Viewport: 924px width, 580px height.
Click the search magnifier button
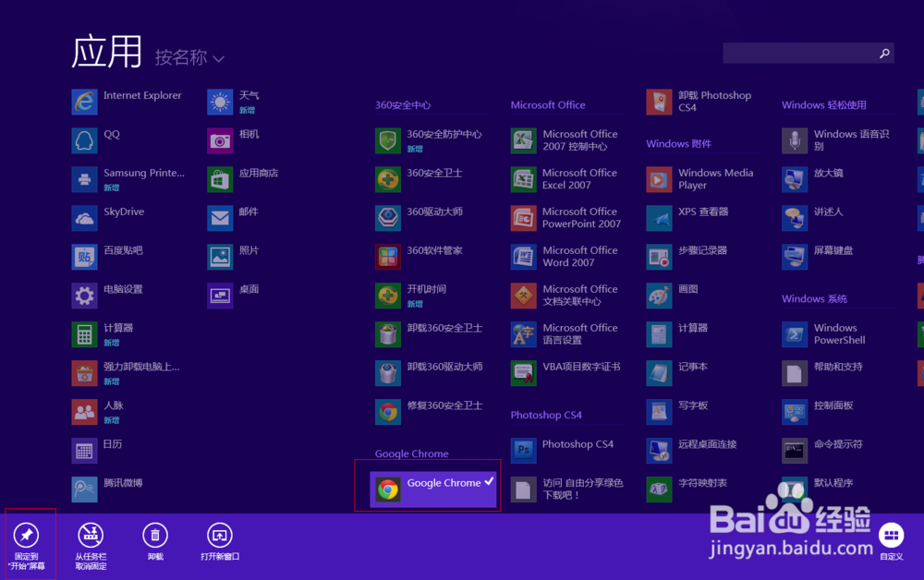coord(884,54)
